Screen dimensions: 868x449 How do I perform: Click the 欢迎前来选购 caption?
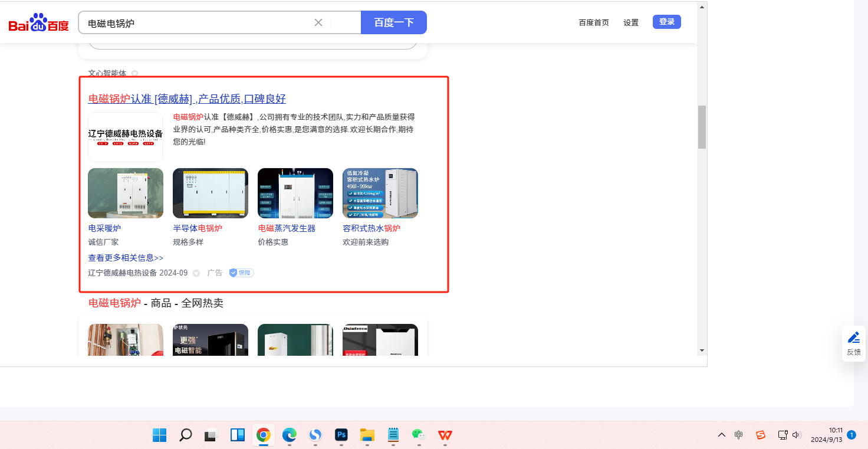click(366, 242)
